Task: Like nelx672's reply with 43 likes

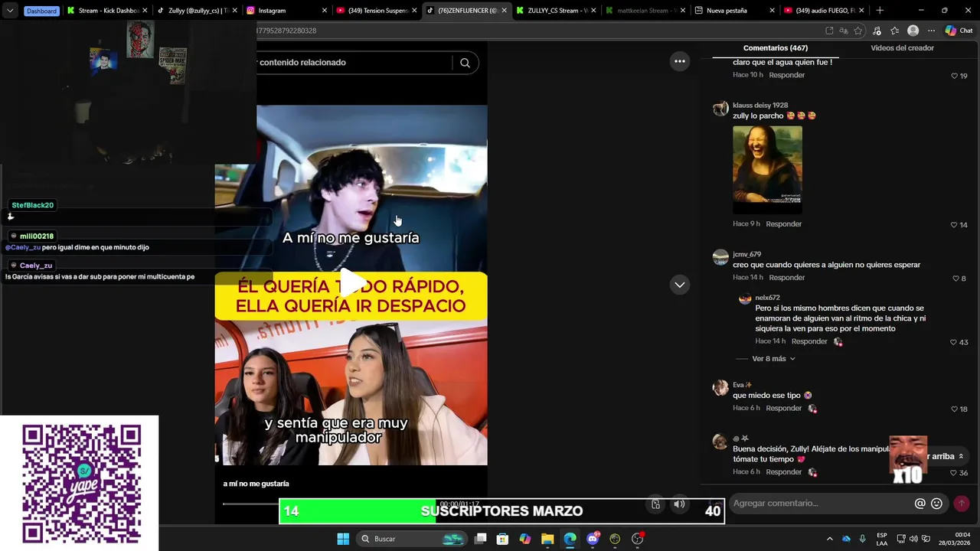Action: pyautogui.click(x=954, y=342)
